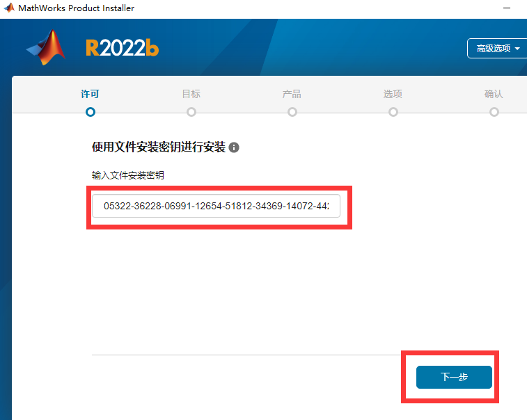Click the 产品 step circle marker
Screen dimensions: 527x420
tap(292, 112)
